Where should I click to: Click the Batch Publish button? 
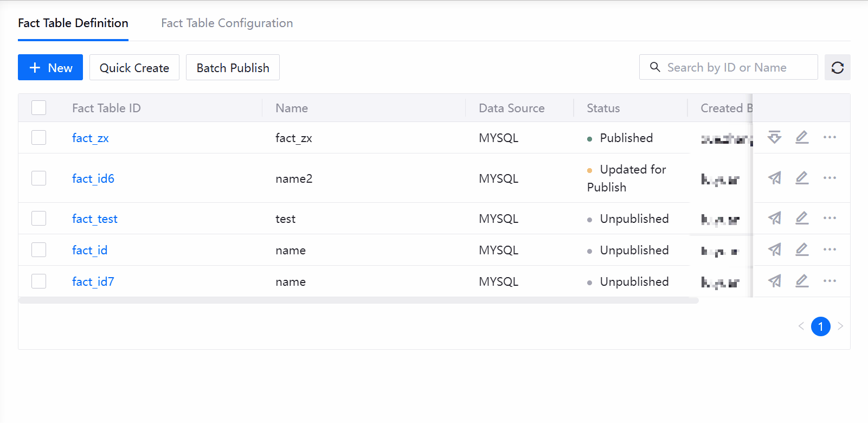click(233, 68)
